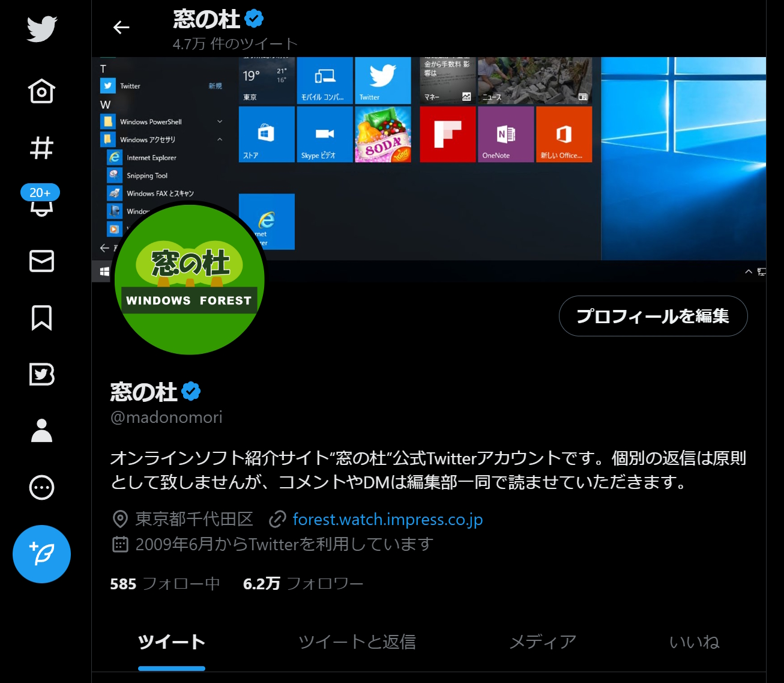Open the forest.watch.impress.co.jp link
Screen dimensions: 784x683
[387, 520]
